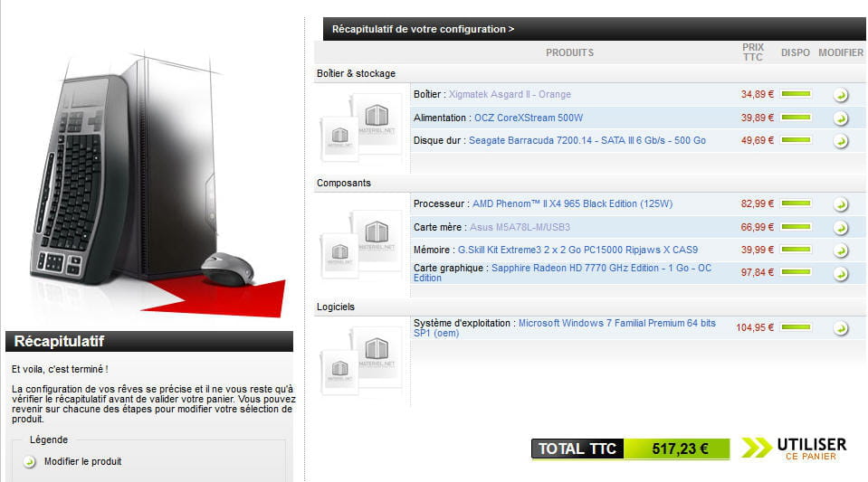Click the price 39,99 € for Mémoire
868x482 pixels.
point(758,250)
